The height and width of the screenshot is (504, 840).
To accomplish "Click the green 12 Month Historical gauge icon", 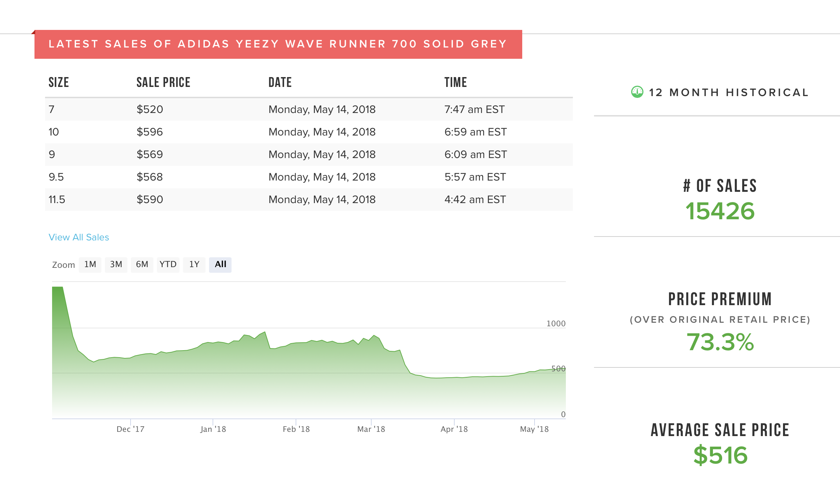I will 637,92.
